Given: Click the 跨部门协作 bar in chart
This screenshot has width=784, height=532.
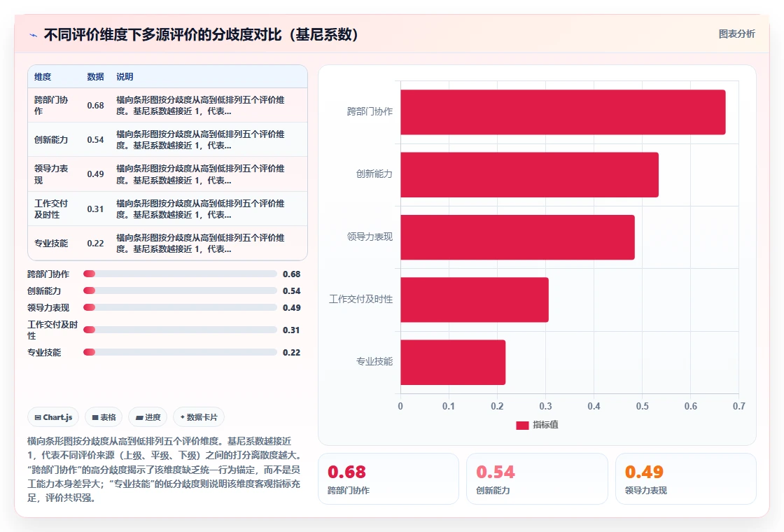Looking at the screenshot, I should tap(563, 112).
